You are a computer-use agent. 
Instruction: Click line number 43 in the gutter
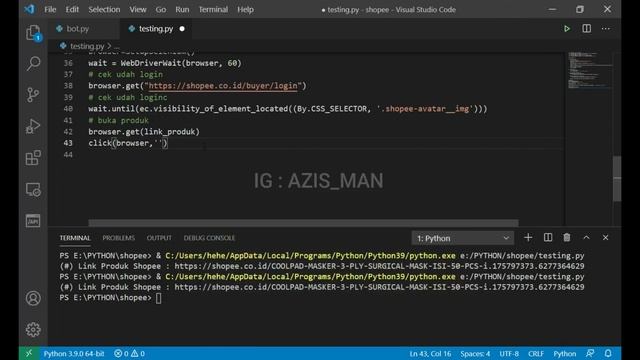click(x=68, y=143)
